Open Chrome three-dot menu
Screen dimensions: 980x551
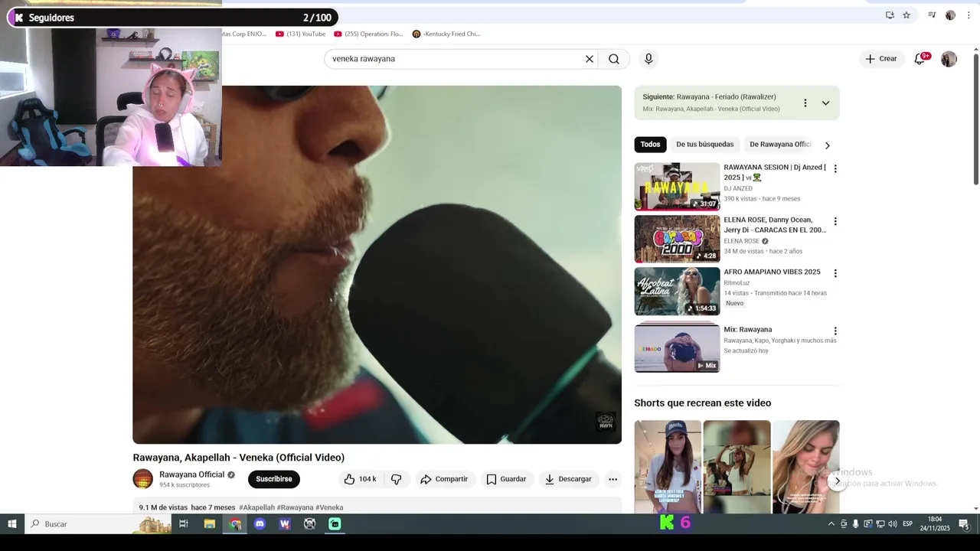[x=969, y=15]
